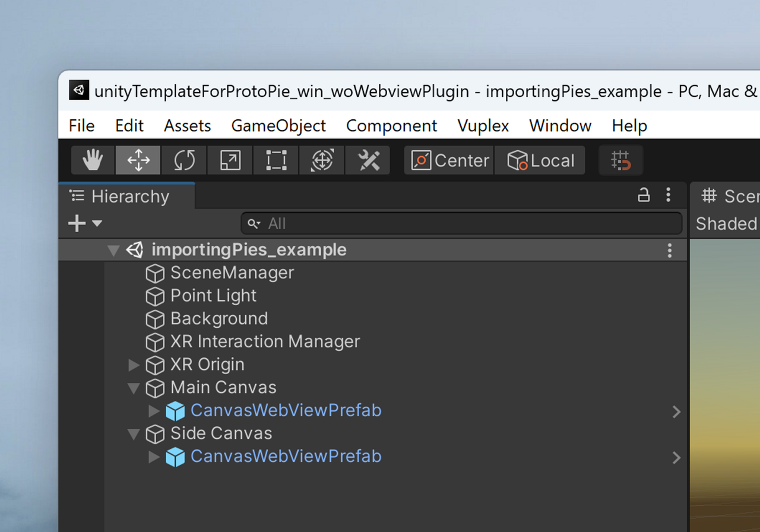Viewport: 760px width, 532px height.
Task: Collapse the Side Canvas object
Action: pyautogui.click(x=134, y=434)
